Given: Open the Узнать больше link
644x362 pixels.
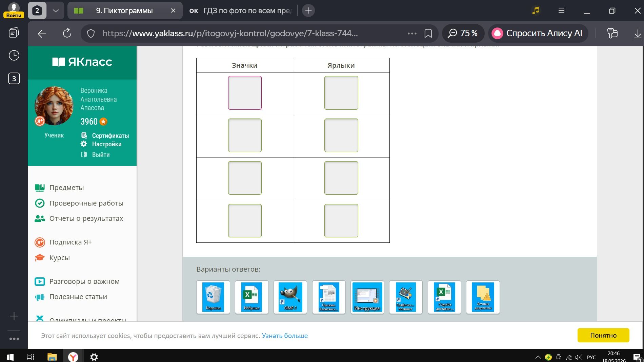Looking at the screenshot, I should pyautogui.click(x=285, y=336).
